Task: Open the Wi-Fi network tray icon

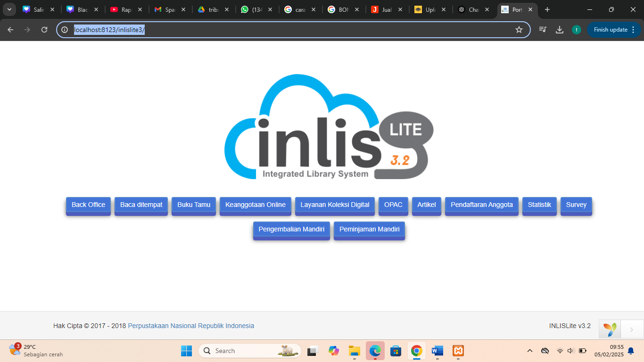Action: point(560,351)
